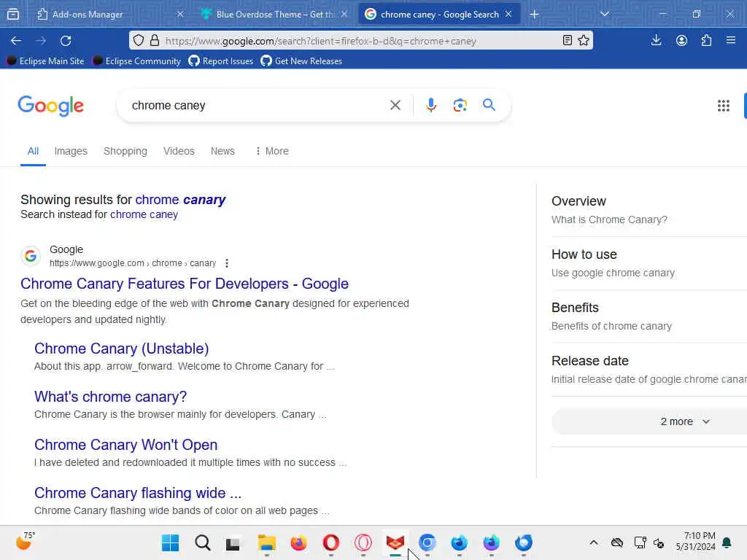Start voice search with microphone icon

[x=430, y=105]
